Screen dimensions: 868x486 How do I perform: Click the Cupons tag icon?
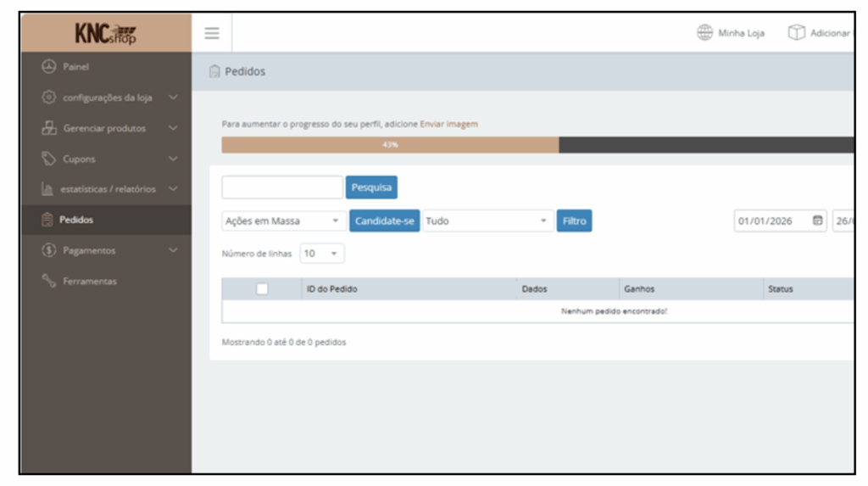pos(49,159)
